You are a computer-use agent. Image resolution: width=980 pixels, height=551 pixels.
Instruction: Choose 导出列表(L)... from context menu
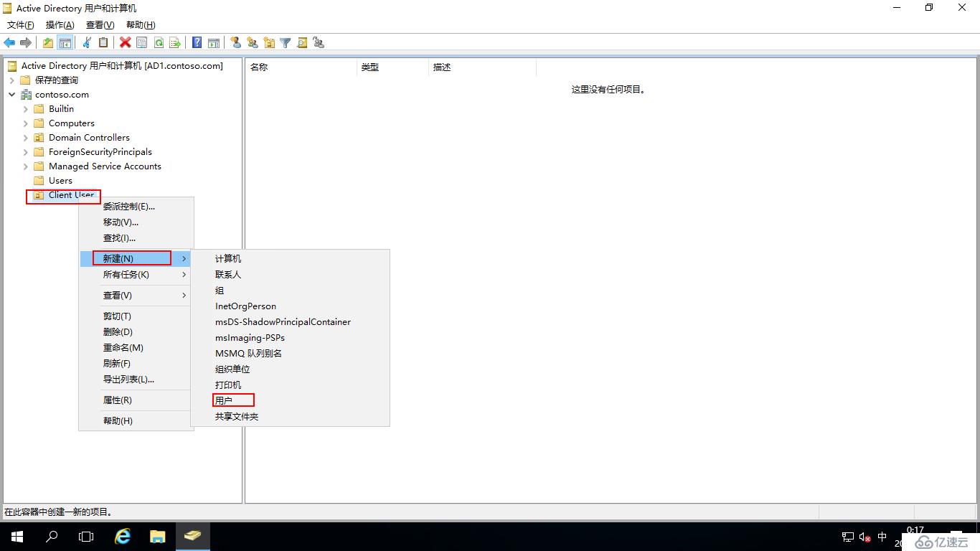coord(136,380)
